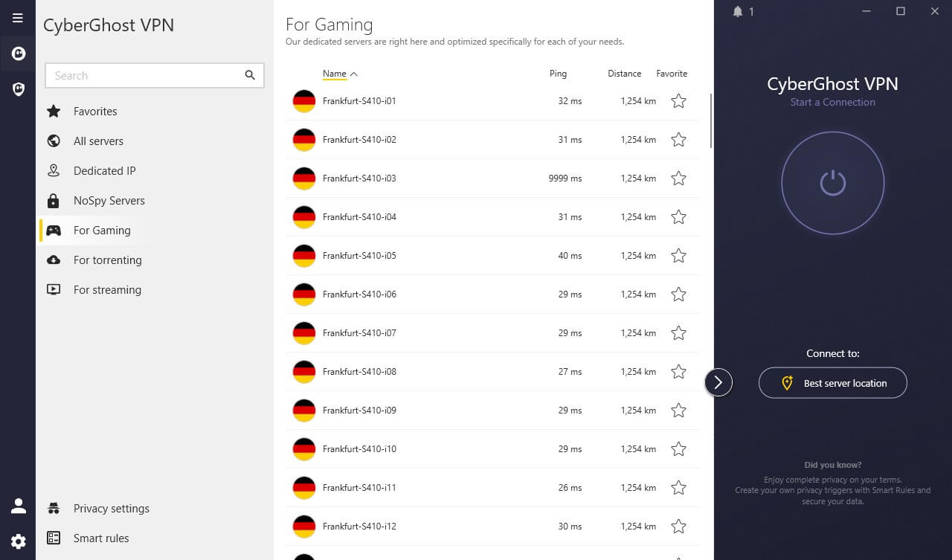Select NoSpy Servers in sidebar

109,201
